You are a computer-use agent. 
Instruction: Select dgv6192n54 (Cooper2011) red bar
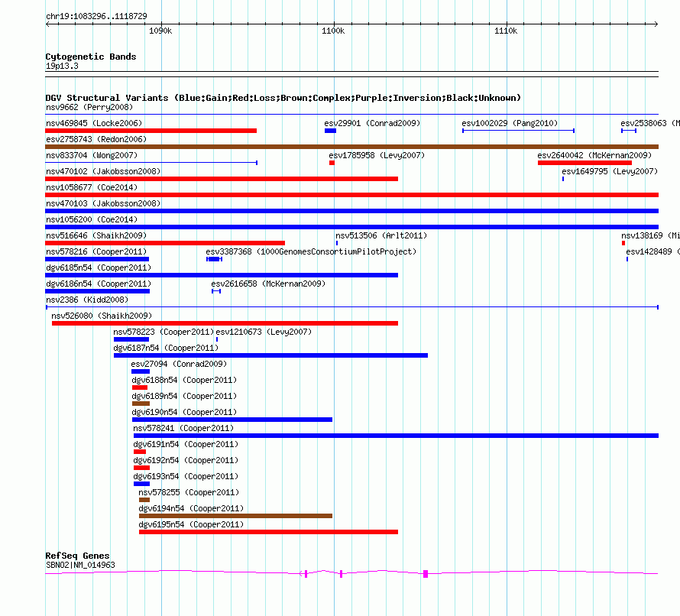tap(141, 468)
